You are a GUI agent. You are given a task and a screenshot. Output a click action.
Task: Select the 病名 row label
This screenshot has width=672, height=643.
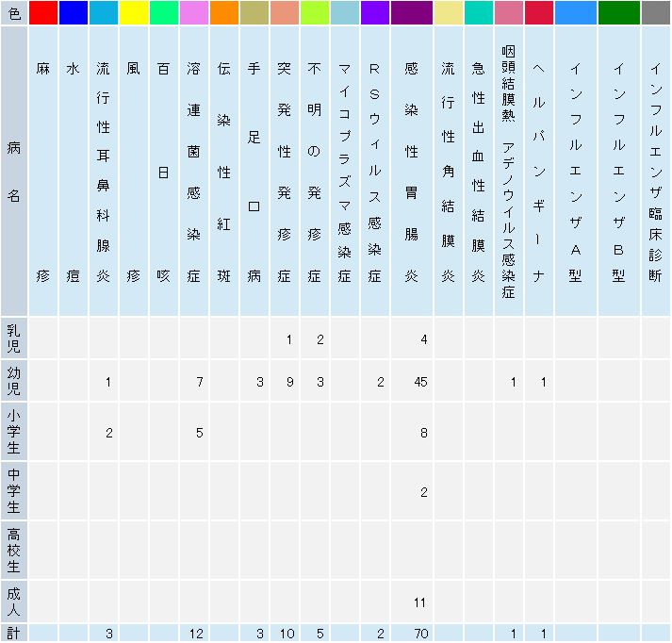pyautogui.click(x=14, y=171)
